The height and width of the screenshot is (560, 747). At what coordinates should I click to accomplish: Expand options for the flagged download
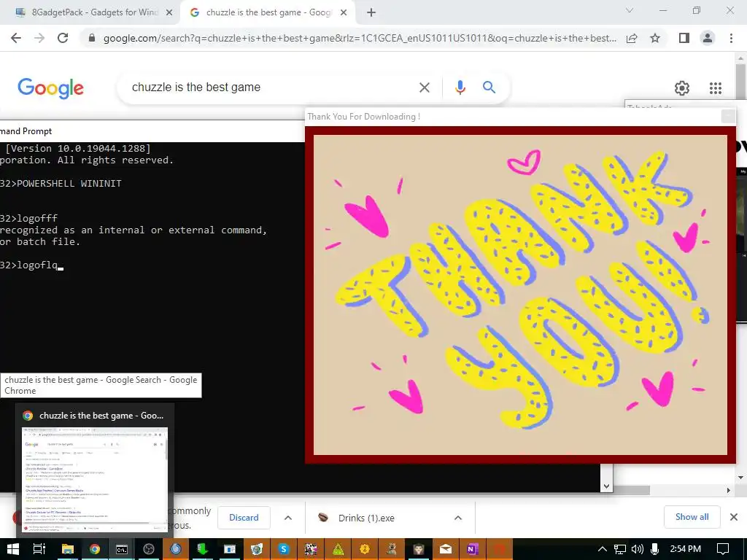click(288, 518)
